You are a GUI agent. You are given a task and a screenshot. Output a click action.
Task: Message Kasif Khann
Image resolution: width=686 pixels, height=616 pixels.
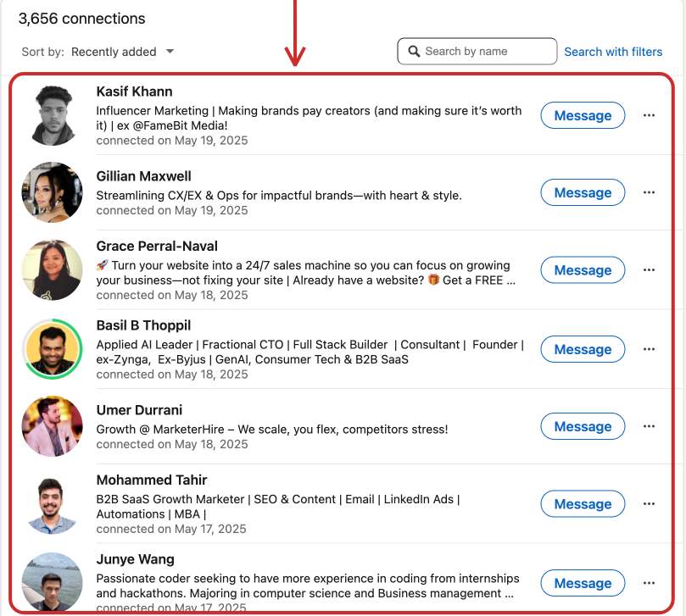583,115
